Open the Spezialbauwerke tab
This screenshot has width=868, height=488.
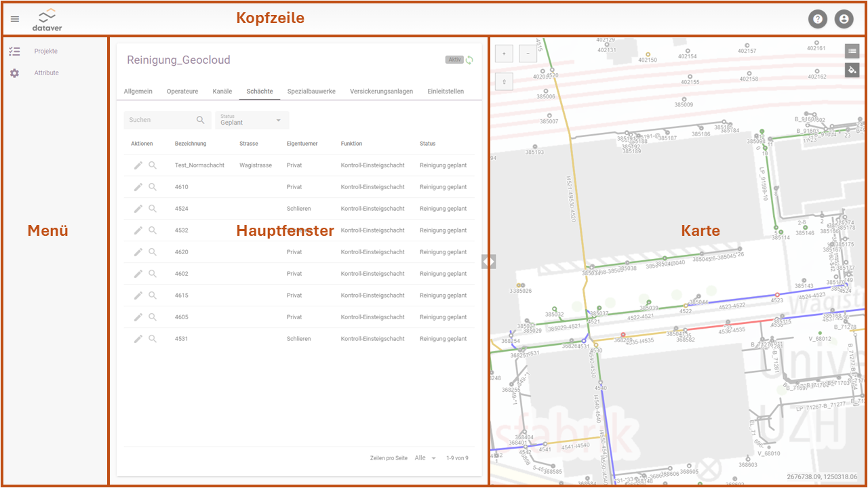pyautogui.click(x=311, y=91)
